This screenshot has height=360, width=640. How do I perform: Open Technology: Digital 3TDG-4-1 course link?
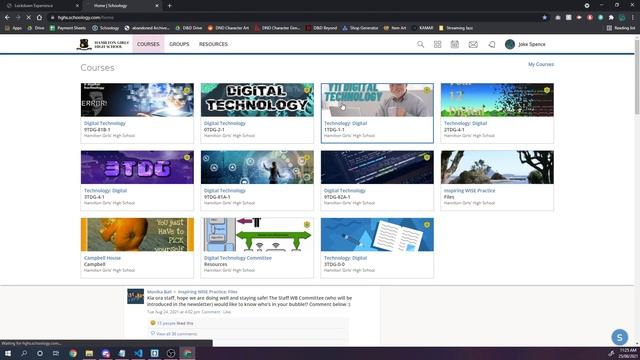(x=105, y=191)
